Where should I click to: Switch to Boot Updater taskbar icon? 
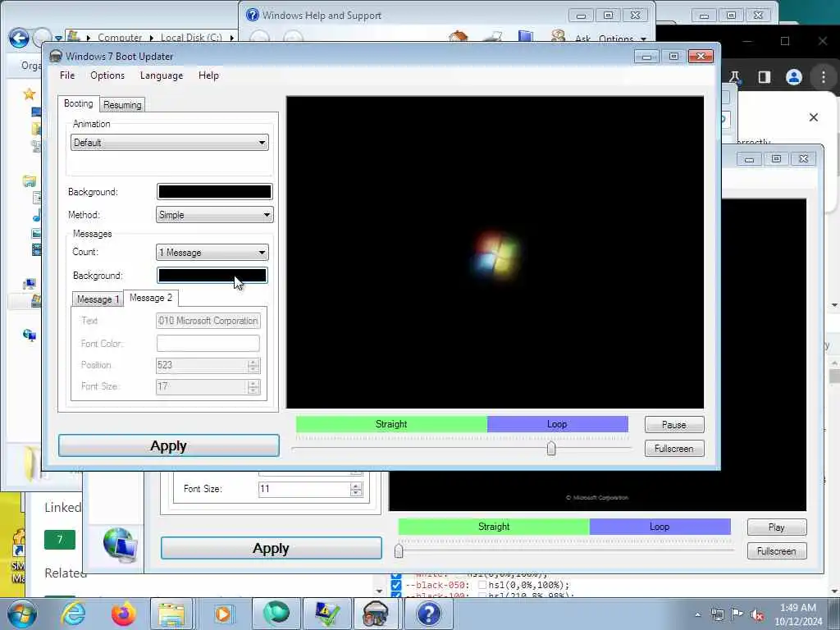376,614
